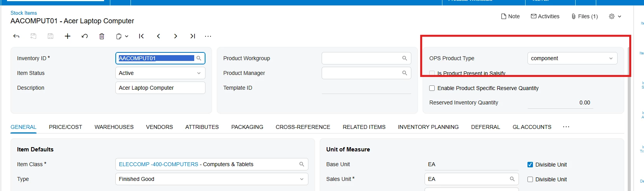
Task: Delete the current stock item
Action: pyautogui.click(x=102, y=36)
